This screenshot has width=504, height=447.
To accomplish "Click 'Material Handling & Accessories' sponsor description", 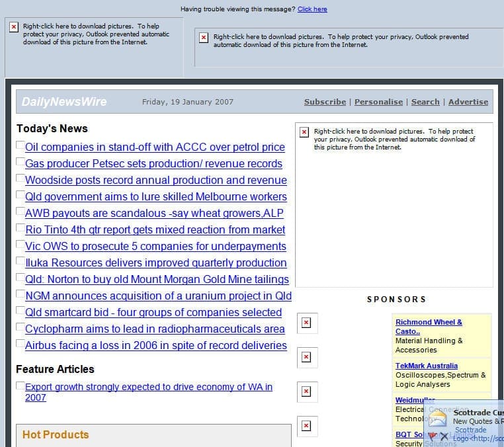I will 429,345.
